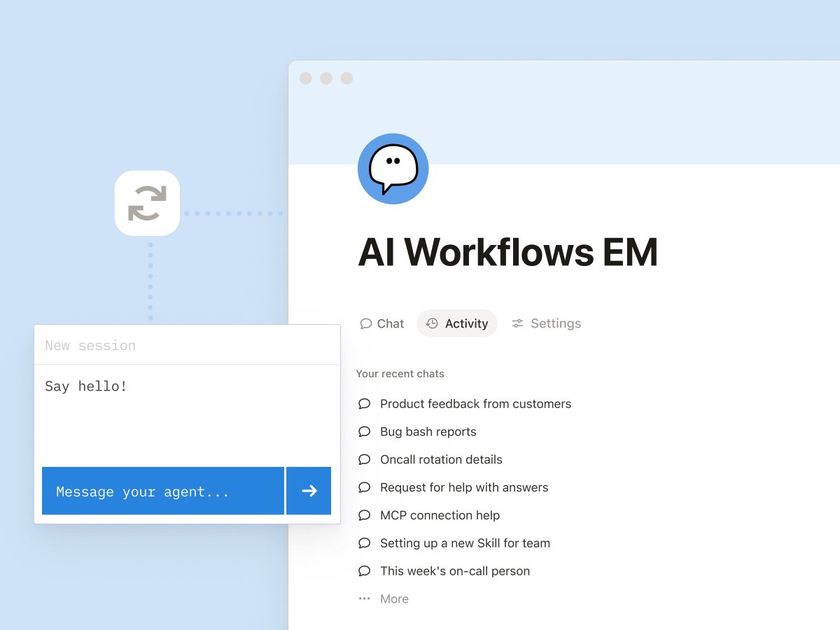Screen dimensions: 840x630
Task: Focus the Message your agent field
Action: 163,491
